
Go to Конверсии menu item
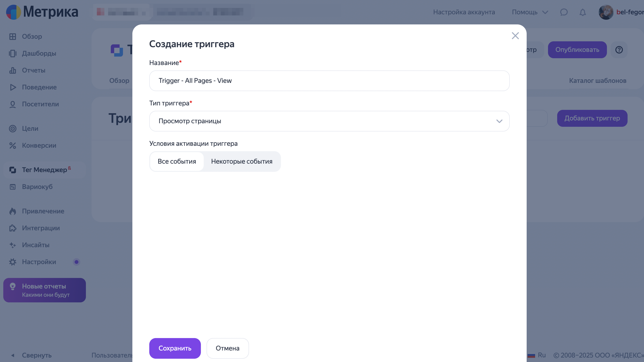click(39, 145)
